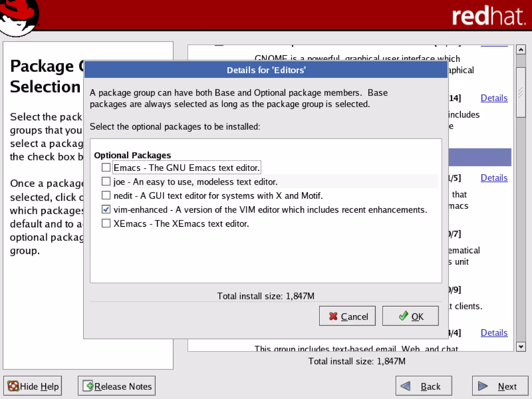Select the XEmacs text editor checkbox

[106, 223]
